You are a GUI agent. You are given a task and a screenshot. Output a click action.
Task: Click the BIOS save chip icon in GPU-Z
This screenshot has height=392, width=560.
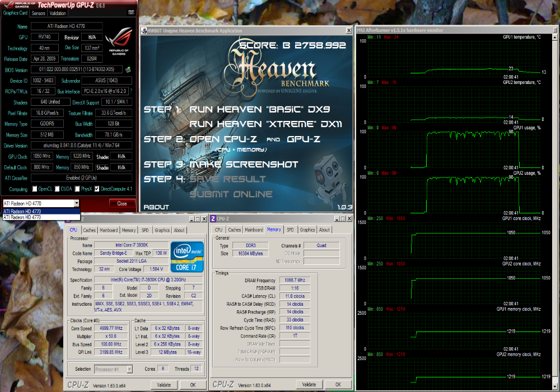[128, 69]
